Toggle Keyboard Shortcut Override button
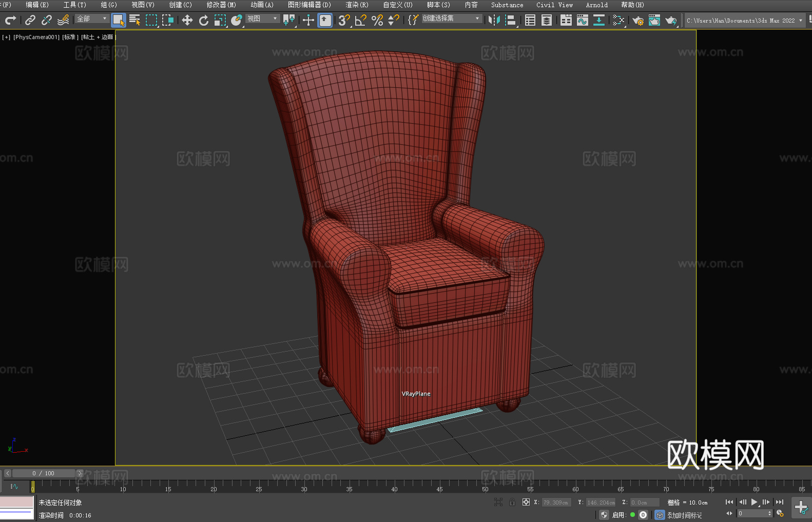The height and width of the screenshot is (522, 812). coord(325,20)
